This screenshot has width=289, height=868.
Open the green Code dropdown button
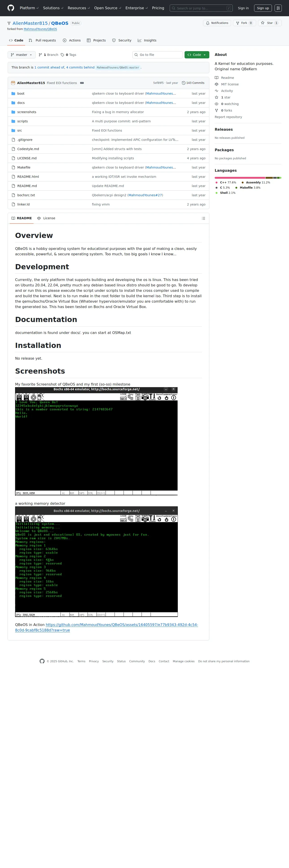tap(197, 55)
